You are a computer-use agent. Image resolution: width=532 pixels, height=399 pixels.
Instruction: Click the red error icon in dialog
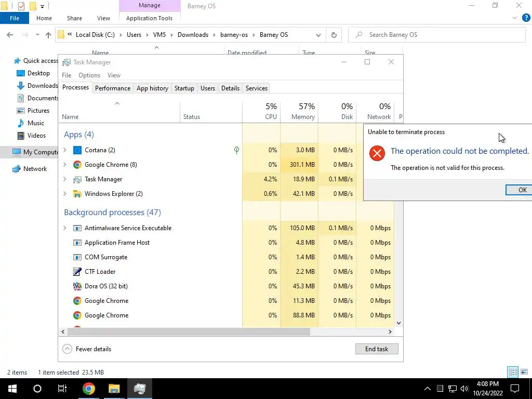click(377, 153)
